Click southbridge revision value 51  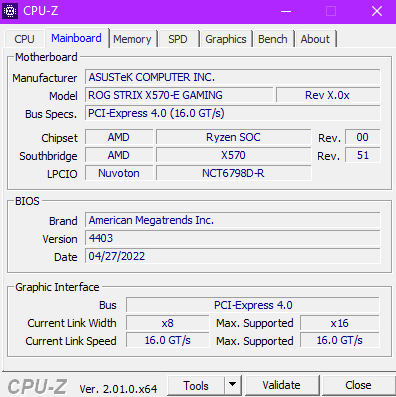pos(362,155)
